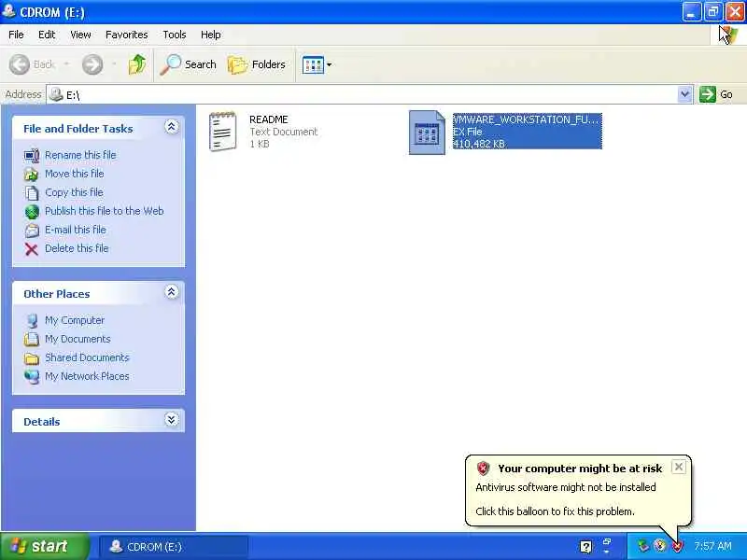Click the Shared Documents folder icon
Image resolution: width=747 pixels, height=560 pixels.
click(x=32, y=358)
